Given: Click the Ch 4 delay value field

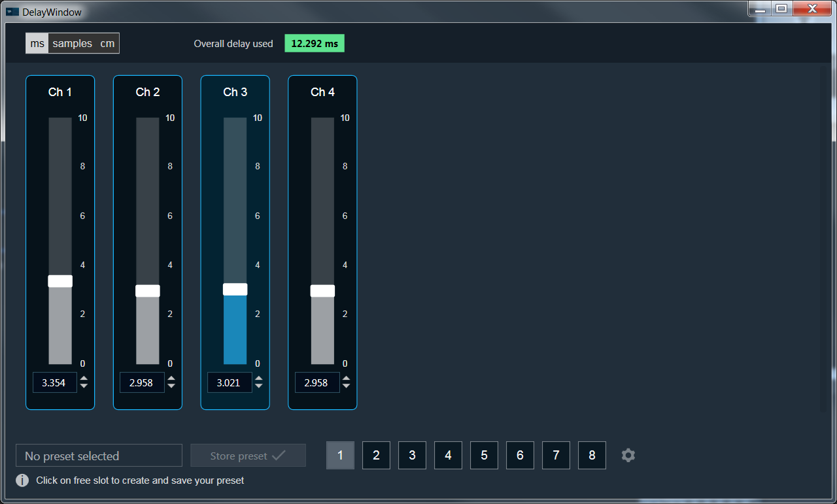Looking at the screenshot, I should pos(317,382).
